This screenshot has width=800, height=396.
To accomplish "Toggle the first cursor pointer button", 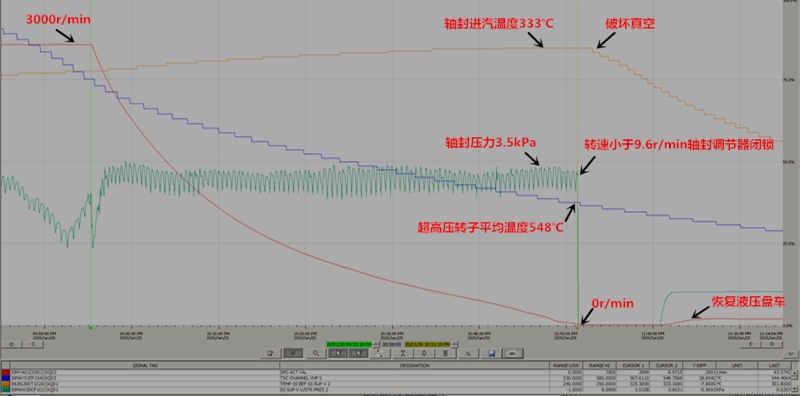I will 338,354.
